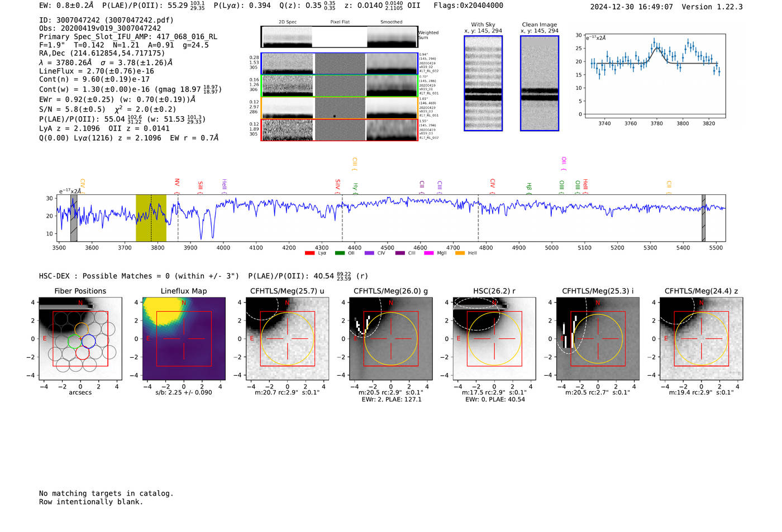Click the timestamp '2024-12-30 16:49:07'
Screen dimensions: 782x532
[x=632, y=7]
